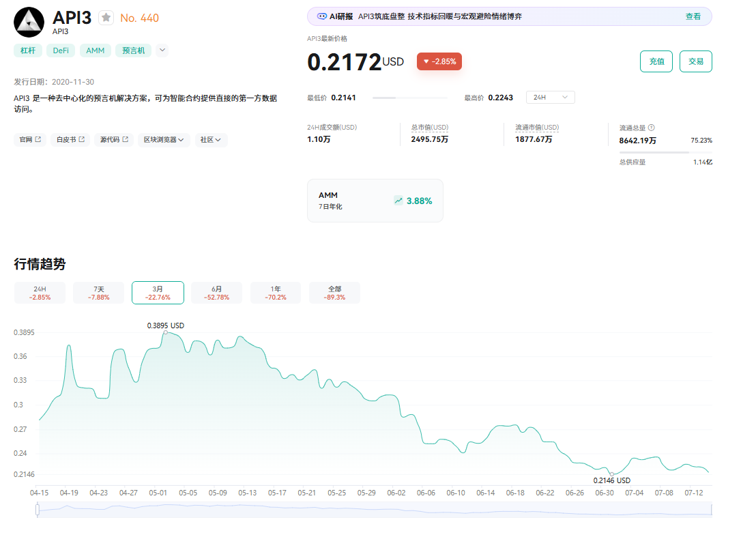Click the 0.2146 USD low marker
This screenshot has height=550, width=756.
click(x=612, y=474)
